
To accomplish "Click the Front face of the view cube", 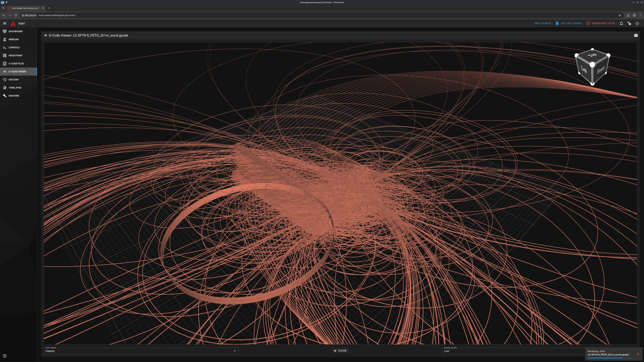I will tap(601, 70).
